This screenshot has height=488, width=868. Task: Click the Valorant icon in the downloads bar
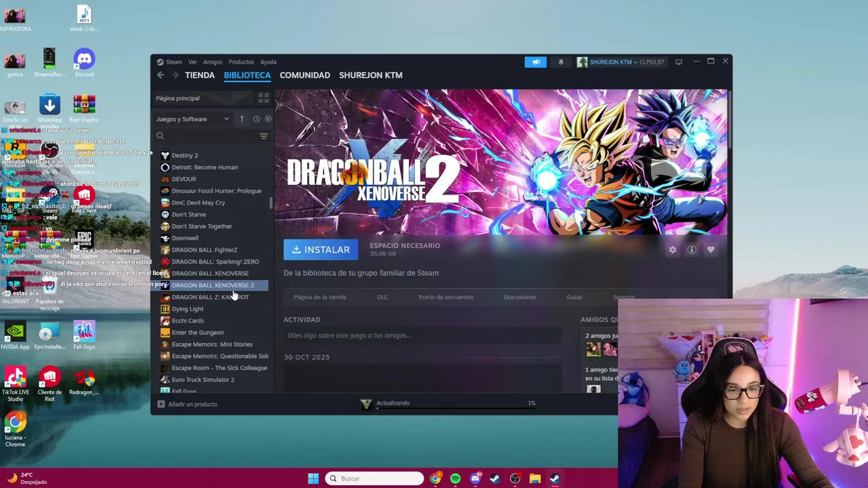[366, 404]
